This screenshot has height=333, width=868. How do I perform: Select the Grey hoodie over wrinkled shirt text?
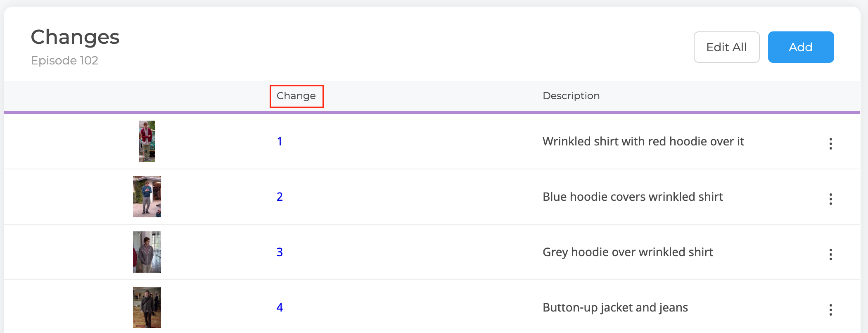(x=628, y=252)
